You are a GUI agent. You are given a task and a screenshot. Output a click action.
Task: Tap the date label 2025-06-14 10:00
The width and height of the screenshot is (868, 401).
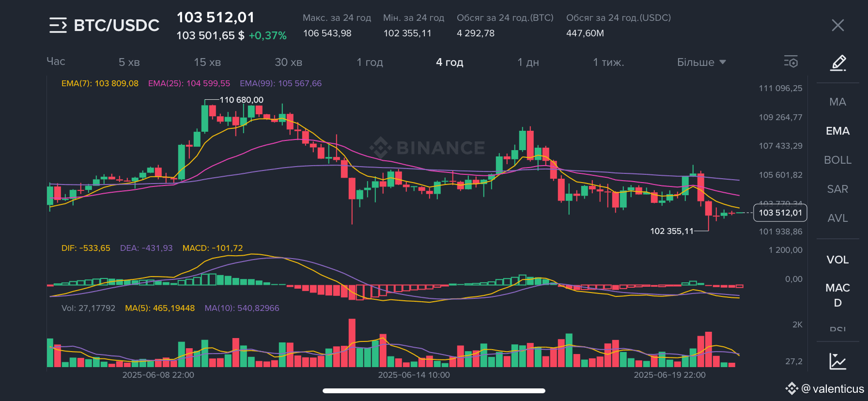click(x=414, y=375)
